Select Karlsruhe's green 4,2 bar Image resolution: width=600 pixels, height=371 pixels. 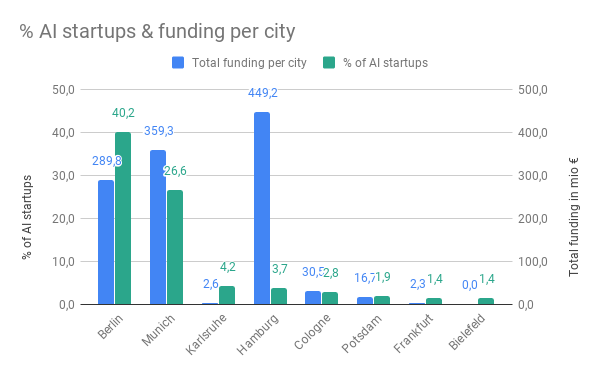coord(227,295)
